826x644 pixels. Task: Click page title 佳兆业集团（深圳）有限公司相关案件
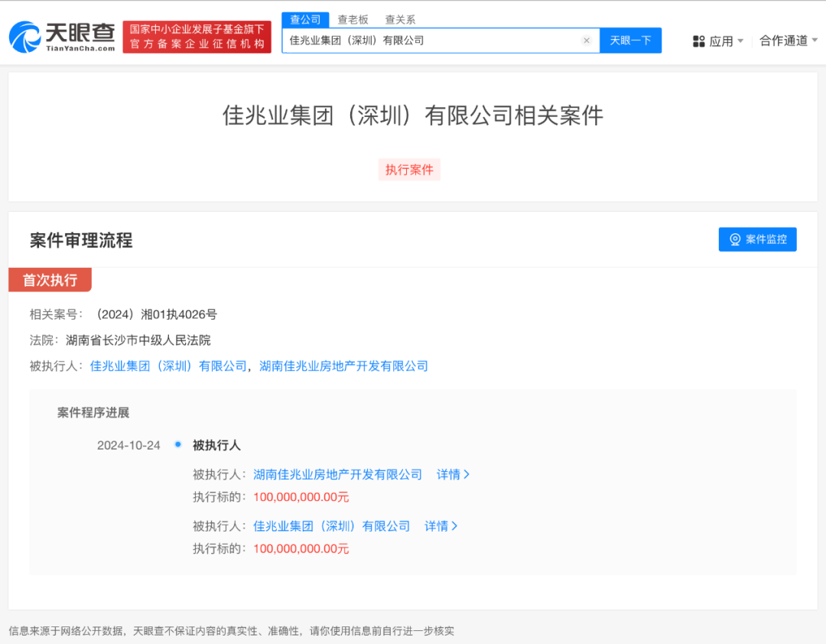[412, 115]
